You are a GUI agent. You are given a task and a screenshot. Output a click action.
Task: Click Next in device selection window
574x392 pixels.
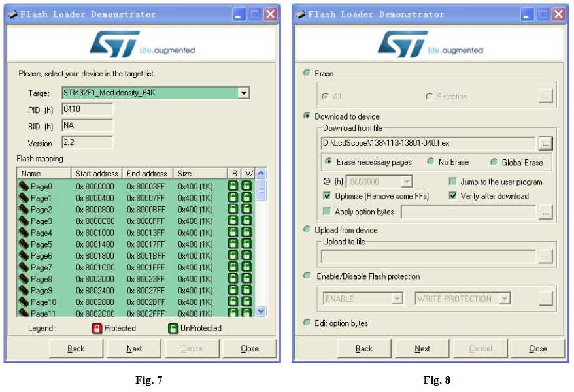point(134,348)
